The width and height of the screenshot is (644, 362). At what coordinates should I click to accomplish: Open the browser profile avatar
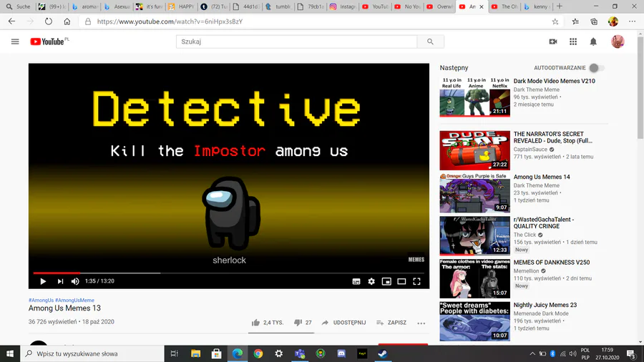[x=613, y=21]
